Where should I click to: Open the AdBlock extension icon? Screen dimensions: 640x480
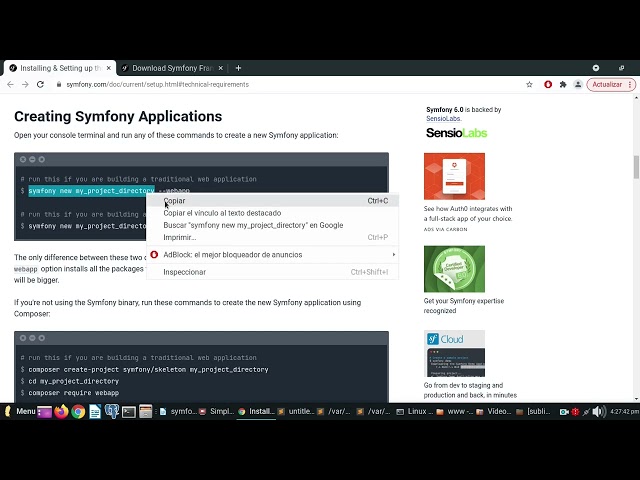[x=548, y=84]
